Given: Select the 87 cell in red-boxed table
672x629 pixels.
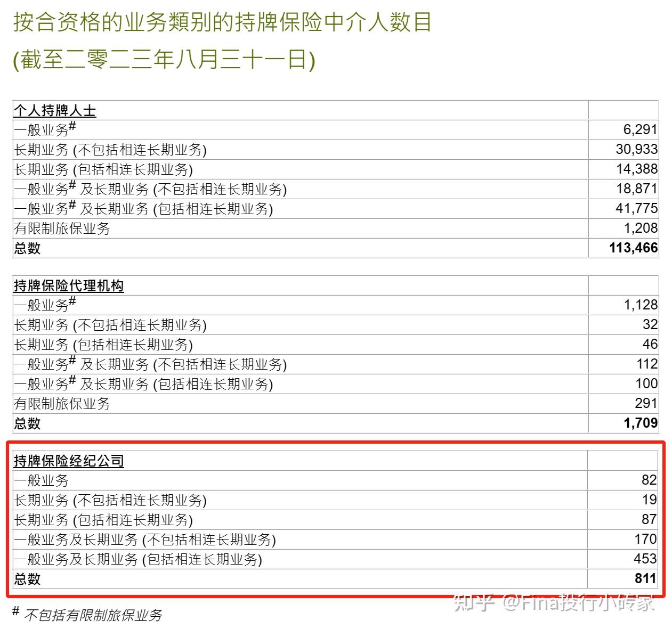Looking at the screenshot, I should [649, 520].
